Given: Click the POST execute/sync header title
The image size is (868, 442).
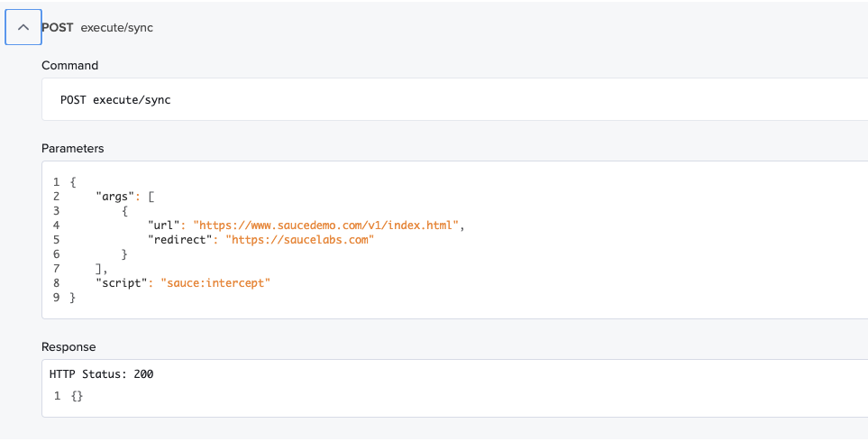Looking at the screenshot, I should pyautogui.click(x=97, y=28).
